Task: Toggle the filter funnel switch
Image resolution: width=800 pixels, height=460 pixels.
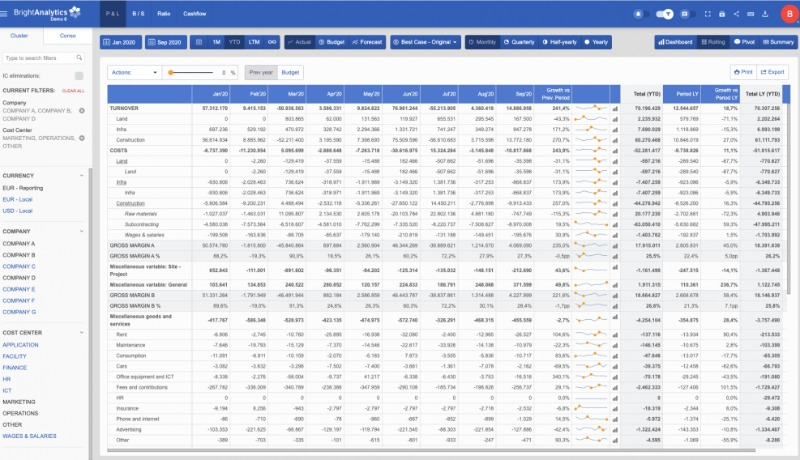Action: 665,14
